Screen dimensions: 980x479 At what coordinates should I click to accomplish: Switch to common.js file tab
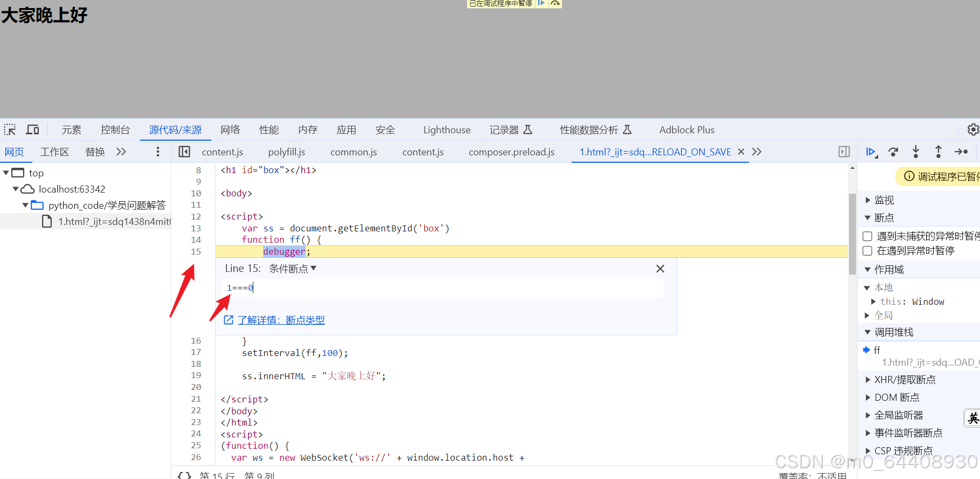354,152
